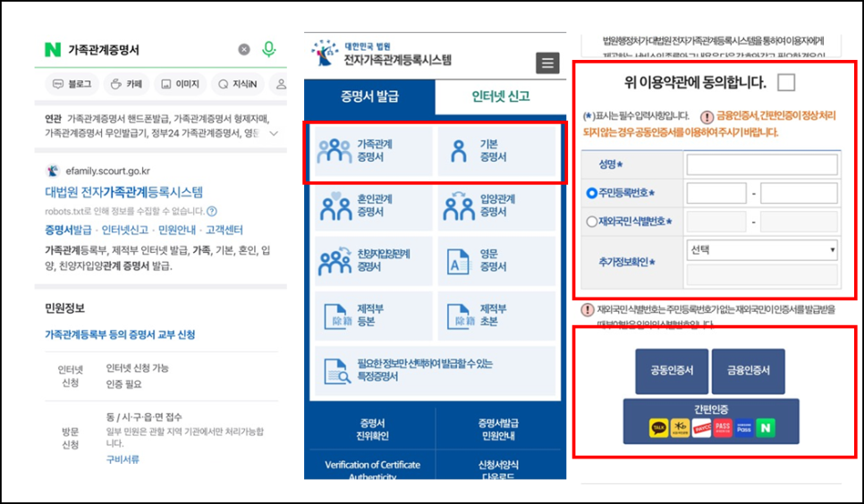The height and width of the screenshot is (504, 864).
Task: Click the second 주민등록번호 input box
Action: (x=799, y=193)
